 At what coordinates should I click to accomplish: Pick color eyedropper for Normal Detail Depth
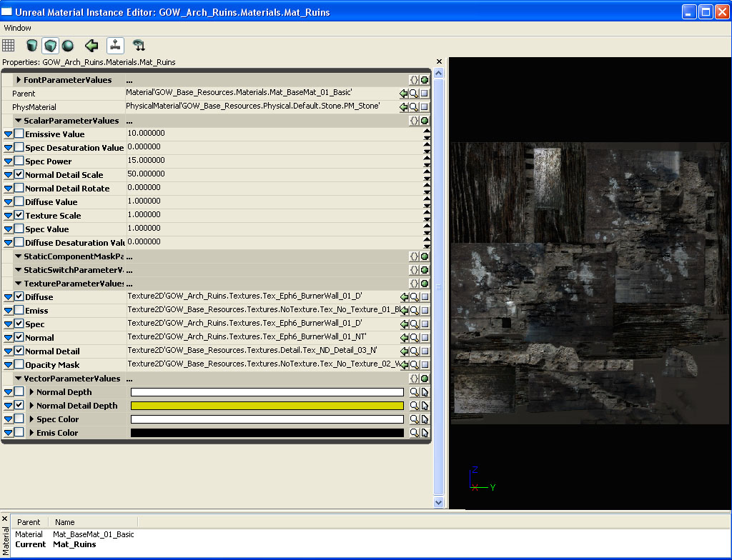(x=425, y=406)
